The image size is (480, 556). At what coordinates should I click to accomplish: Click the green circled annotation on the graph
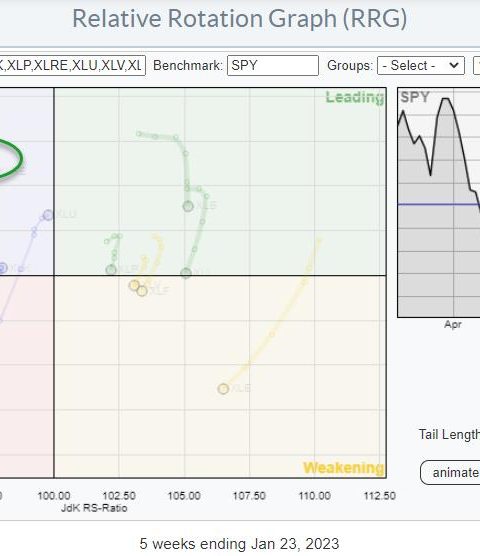tap(11, 159)
